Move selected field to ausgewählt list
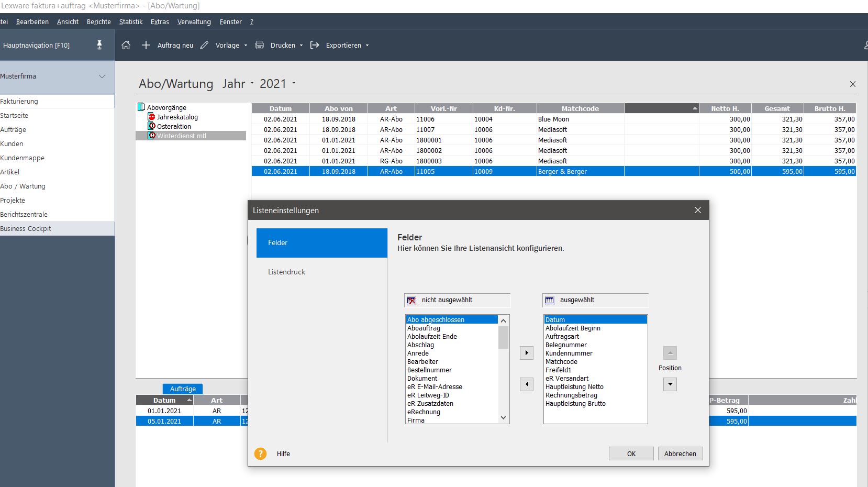The image size is (868, 487). click(527, 353)
